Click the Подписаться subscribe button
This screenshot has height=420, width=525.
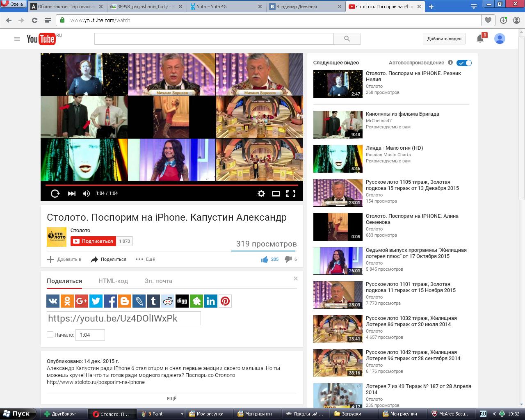tap(94, 241)
